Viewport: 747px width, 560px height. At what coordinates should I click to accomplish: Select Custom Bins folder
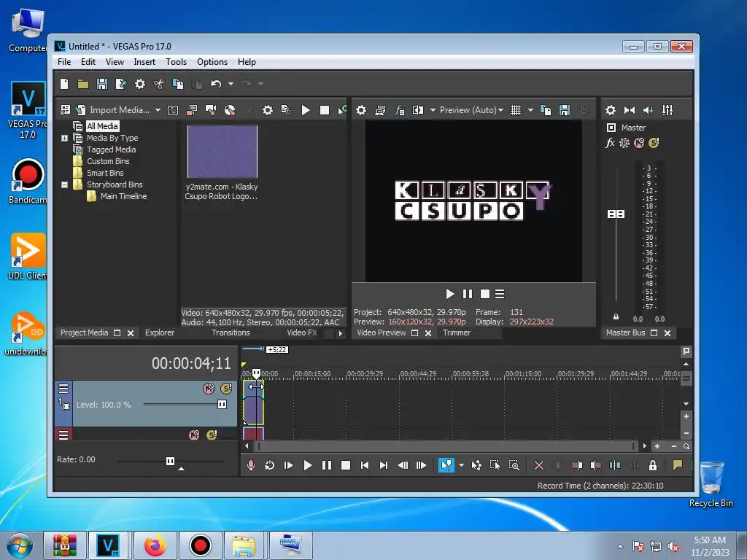coord(108,161)
